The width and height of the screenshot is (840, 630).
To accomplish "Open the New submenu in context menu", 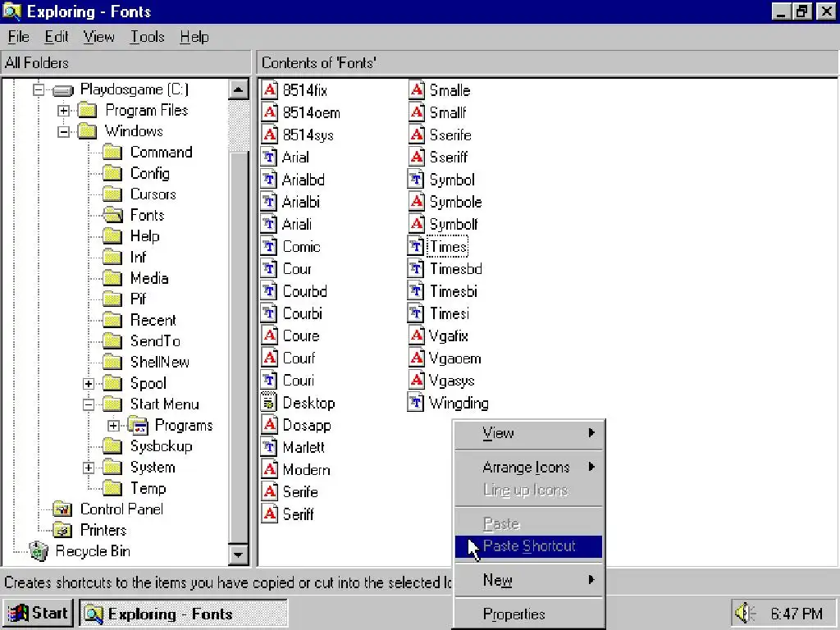I will point(529,580).
